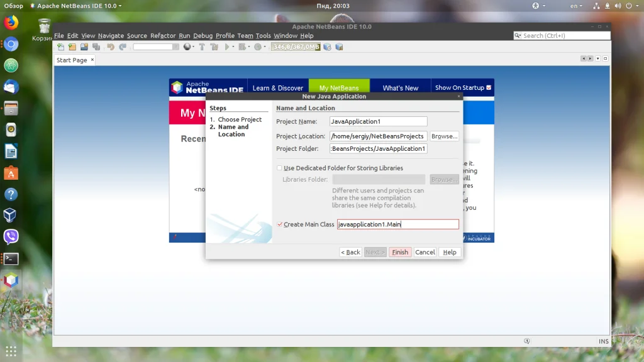This screenshot has width=644, height=362.
Task: Click Browse next to Project Location
Action: 445,136
